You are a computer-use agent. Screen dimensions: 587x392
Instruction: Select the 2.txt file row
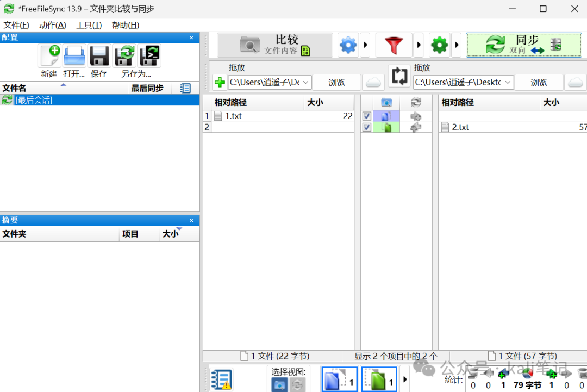pos(513,127)
